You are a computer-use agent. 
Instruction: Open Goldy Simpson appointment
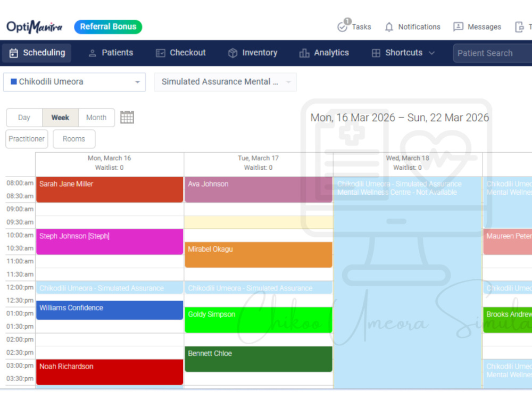(259, 320)
